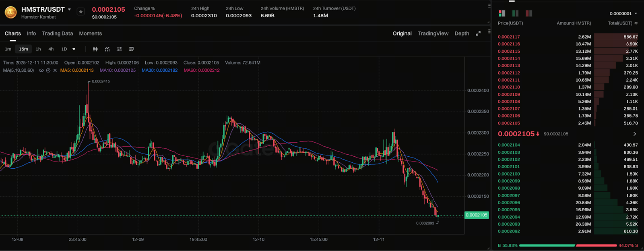
Task: Click the MA5 value label
Action: [77, 70]
